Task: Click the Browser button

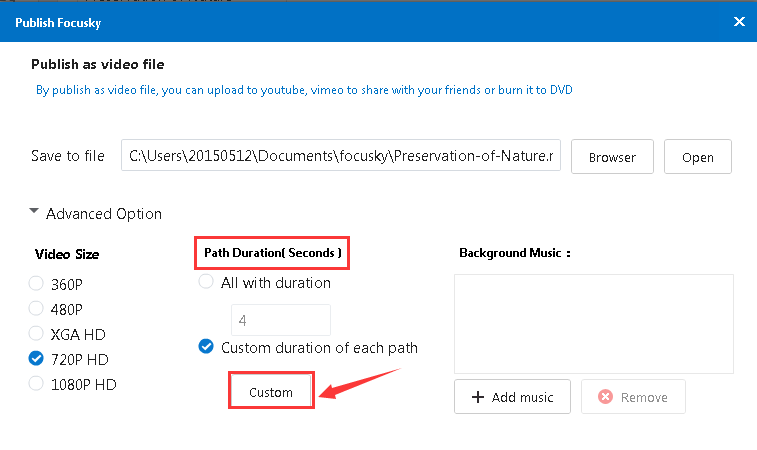Action: click(612, 157)
